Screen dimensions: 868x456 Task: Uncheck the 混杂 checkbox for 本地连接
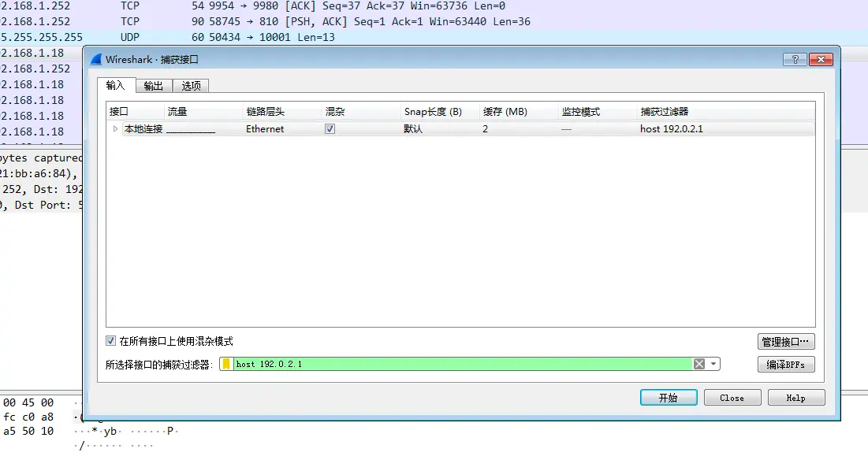coord(329,128)
